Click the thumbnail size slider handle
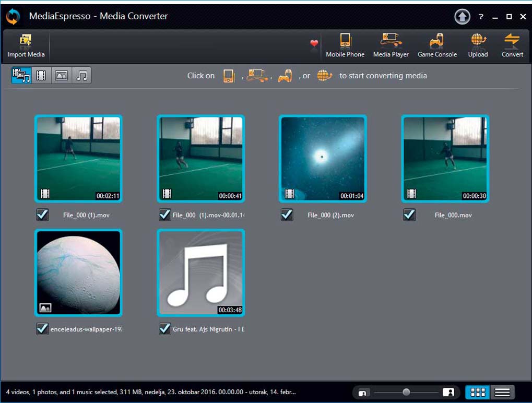532x403 pixels. coord(406,392)
